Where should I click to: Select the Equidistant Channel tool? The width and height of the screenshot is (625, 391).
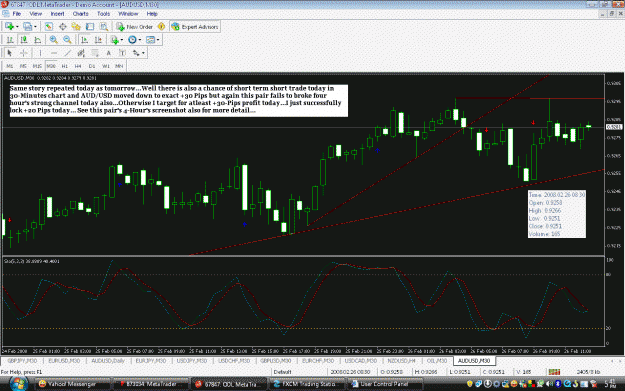pyautogui.click(x=81, y=53)
